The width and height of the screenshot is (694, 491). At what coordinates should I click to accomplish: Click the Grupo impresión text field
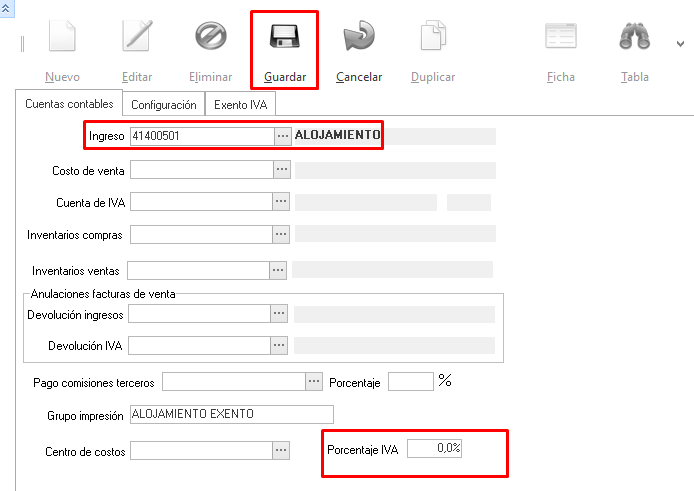click(230, 414)
